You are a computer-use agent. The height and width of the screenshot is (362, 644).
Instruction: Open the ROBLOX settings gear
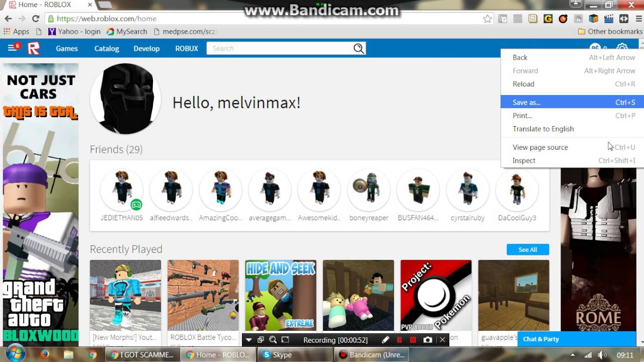click(622, 47)
